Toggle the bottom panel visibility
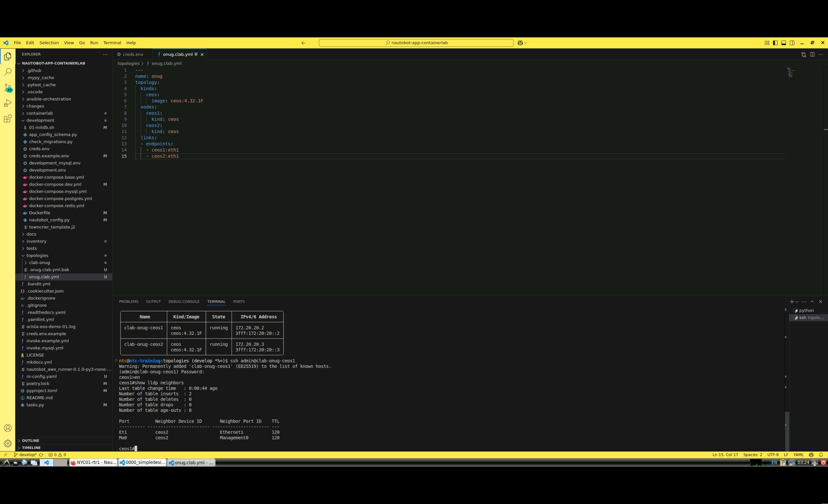This screenshot has height=504, width=828. click(x=783, y=43)
